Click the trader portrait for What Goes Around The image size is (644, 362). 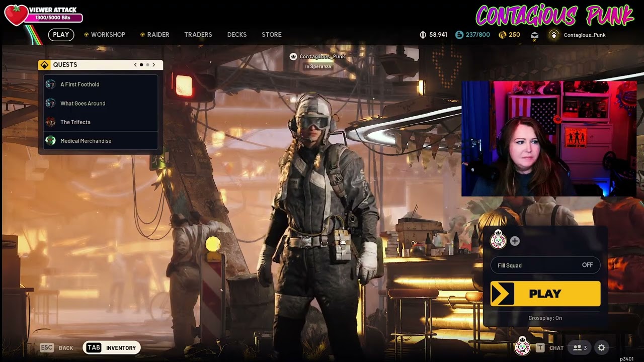point(50,103)
